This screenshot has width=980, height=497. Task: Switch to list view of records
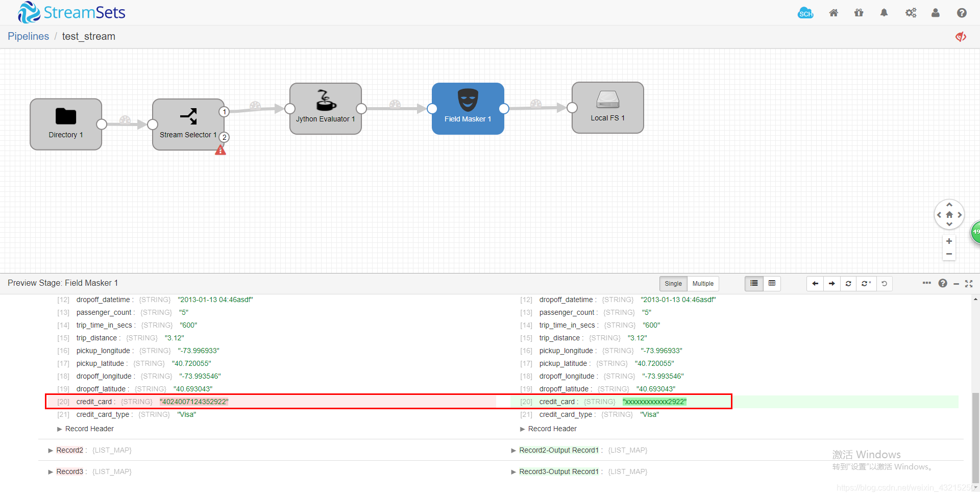click(x=754, y=283)
